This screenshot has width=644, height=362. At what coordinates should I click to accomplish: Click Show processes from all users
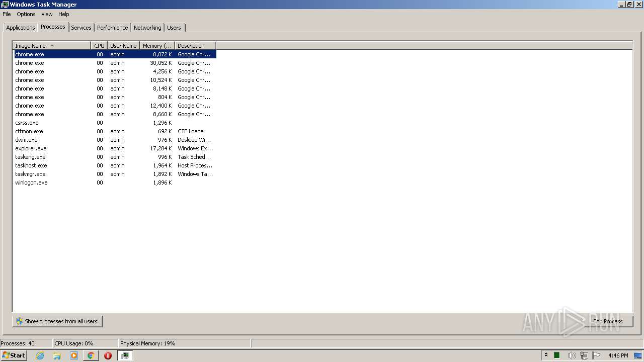coord(57,321)
